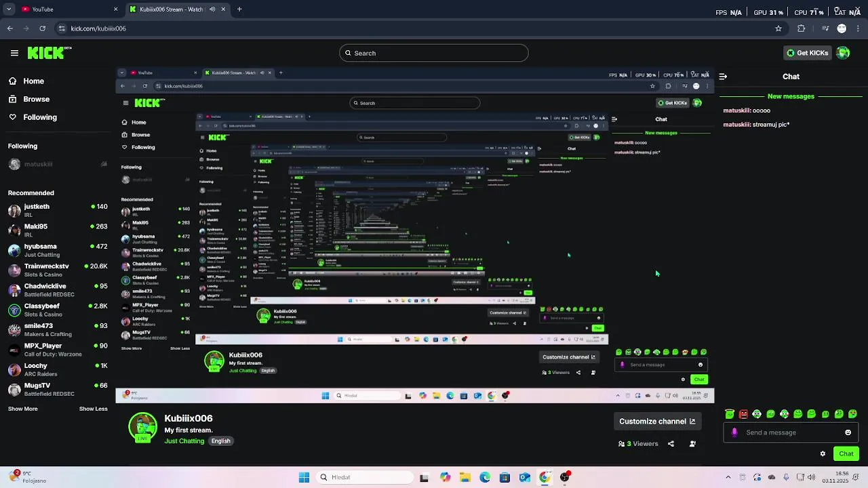This screenshot has height=488, width=868.
Task: Click the 3 Viewers count
Action: tap(638, 444)
